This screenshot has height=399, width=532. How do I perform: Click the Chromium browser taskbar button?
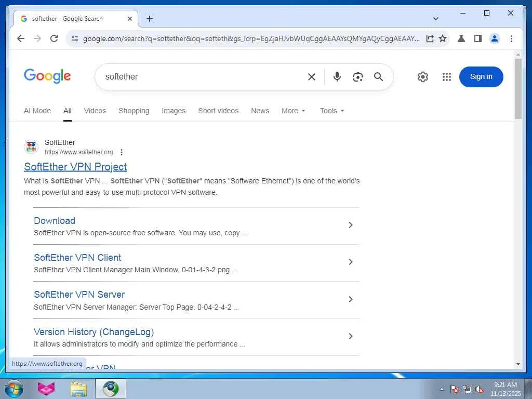(111, 389)
